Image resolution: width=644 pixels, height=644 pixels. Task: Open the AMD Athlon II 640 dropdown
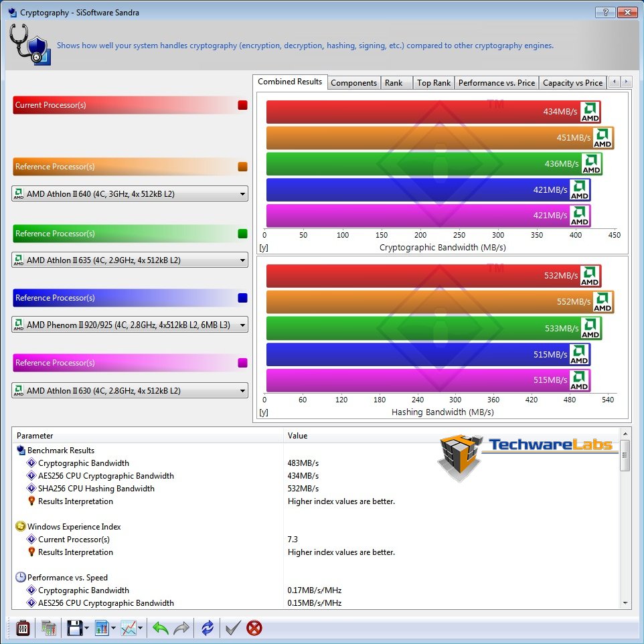(x=130, y=193)
